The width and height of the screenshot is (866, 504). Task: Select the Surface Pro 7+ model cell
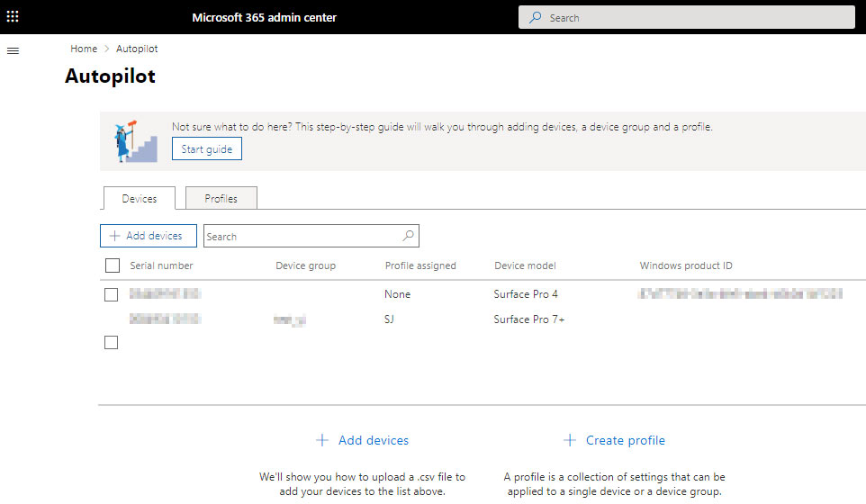[529, 319]
